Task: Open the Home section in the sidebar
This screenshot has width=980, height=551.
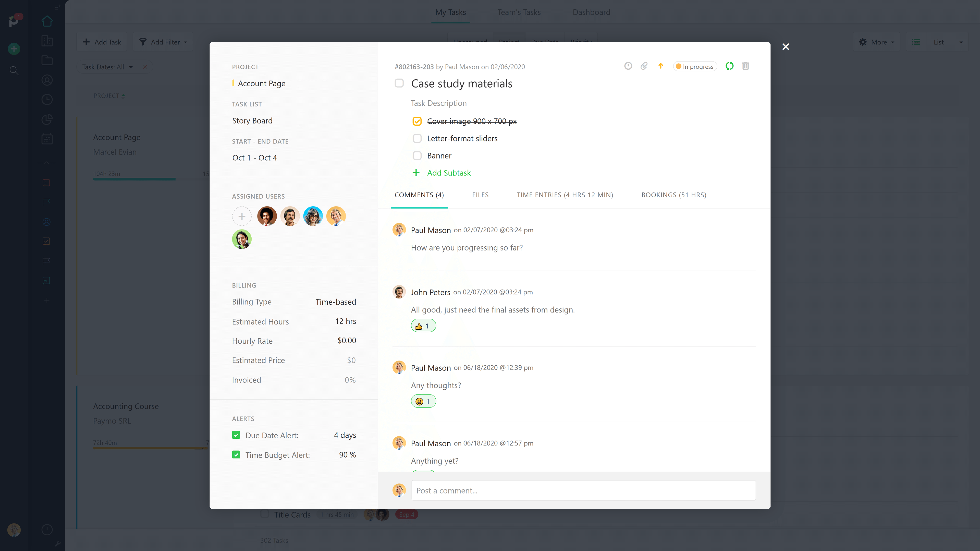Action: coord(47,21)
